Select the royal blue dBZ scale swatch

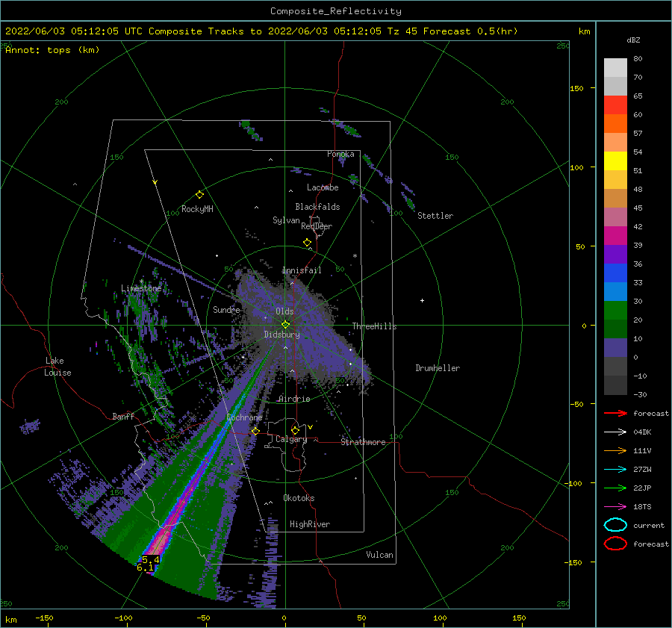(615, 273)
